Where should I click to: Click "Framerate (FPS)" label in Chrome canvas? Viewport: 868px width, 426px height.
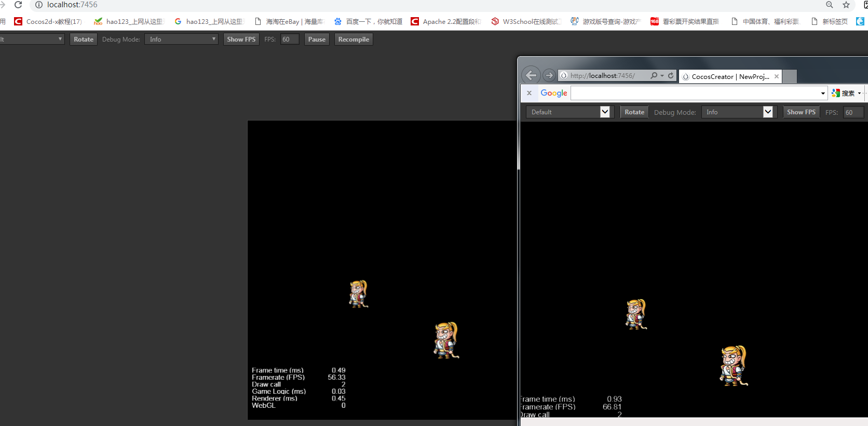click(x=278, y=377)
